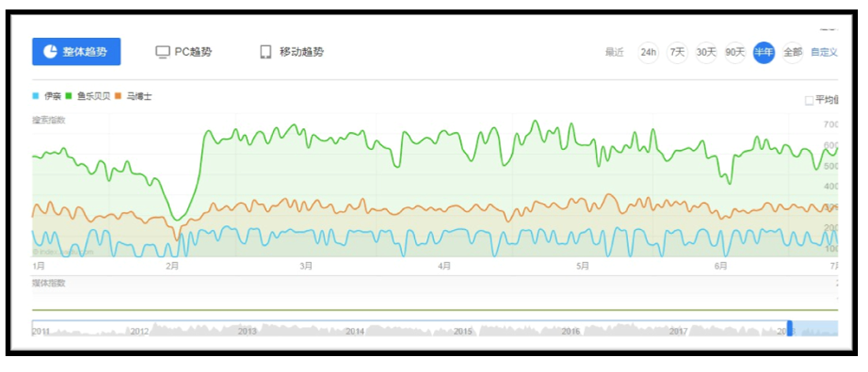
Task: Select the 半年 time range button
Action: click(764, 53)
